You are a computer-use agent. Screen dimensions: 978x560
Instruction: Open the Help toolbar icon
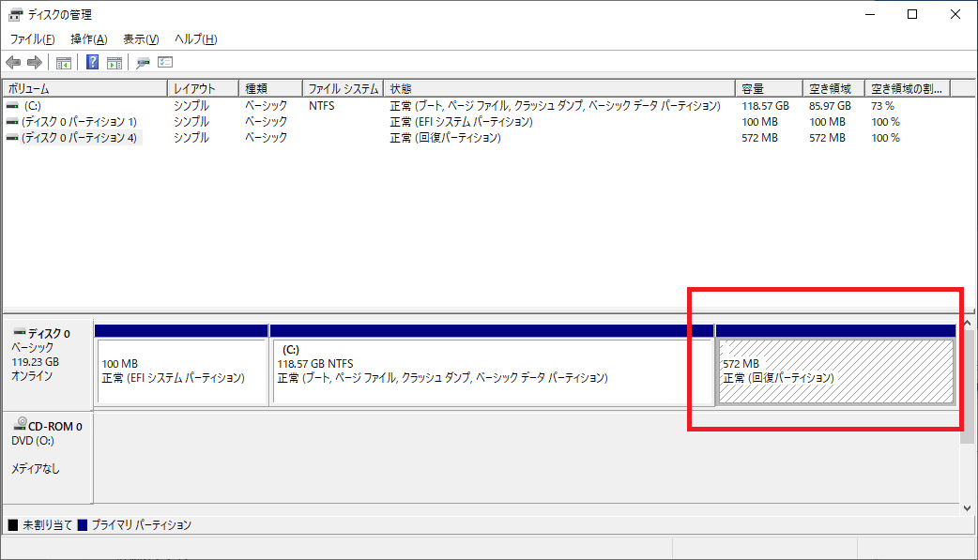(x=92, y=62)
